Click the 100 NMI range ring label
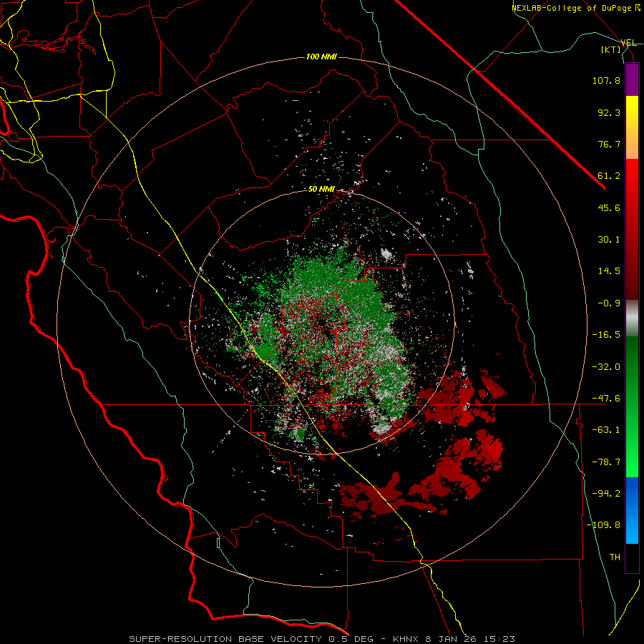644x644 pixels. (x=321, y=57)
